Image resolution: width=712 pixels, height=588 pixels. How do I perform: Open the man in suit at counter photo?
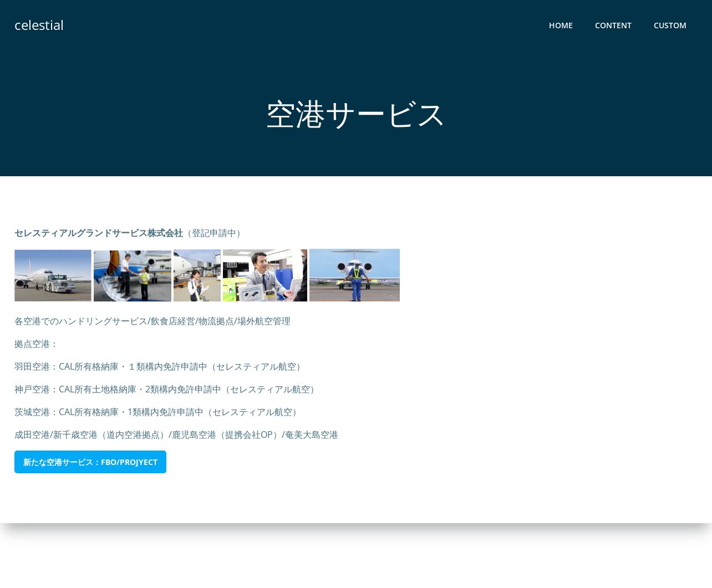pyautogui.click(x=265, y=275)
